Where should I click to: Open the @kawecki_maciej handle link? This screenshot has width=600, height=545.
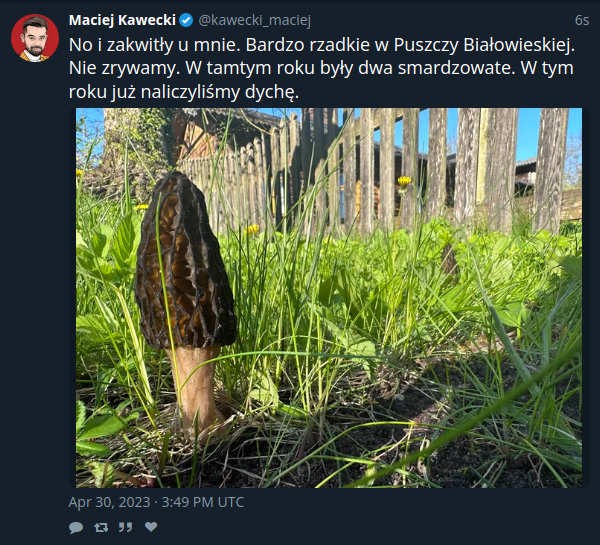254,20
